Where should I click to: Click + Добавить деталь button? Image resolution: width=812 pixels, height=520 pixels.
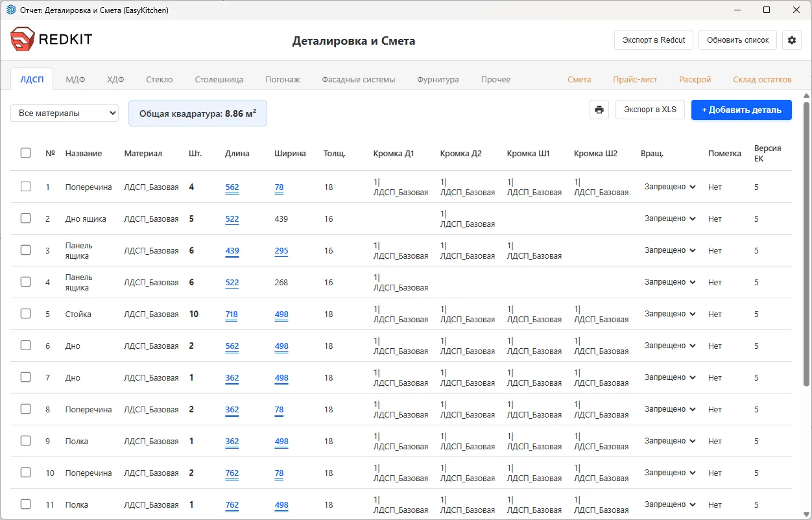click(x=741, y=110)
